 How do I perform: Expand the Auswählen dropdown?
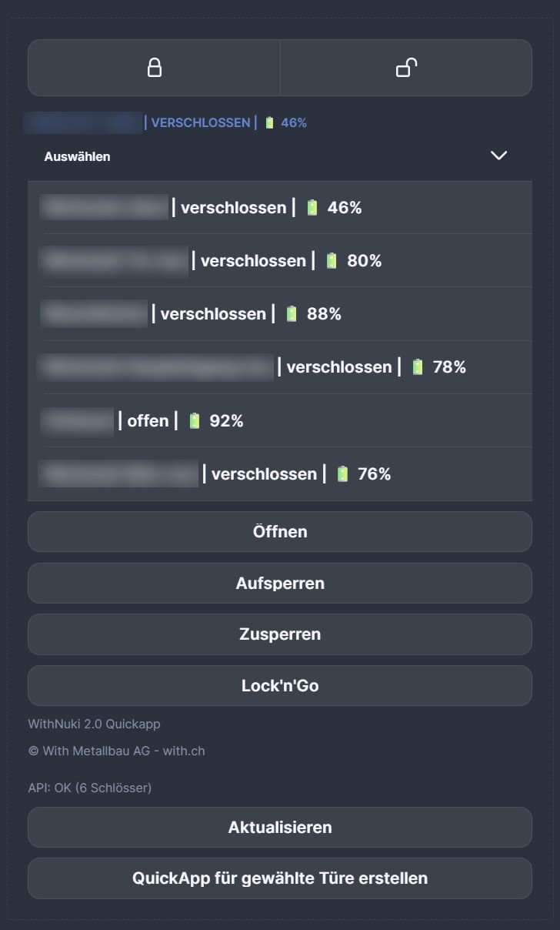[280, 156]
